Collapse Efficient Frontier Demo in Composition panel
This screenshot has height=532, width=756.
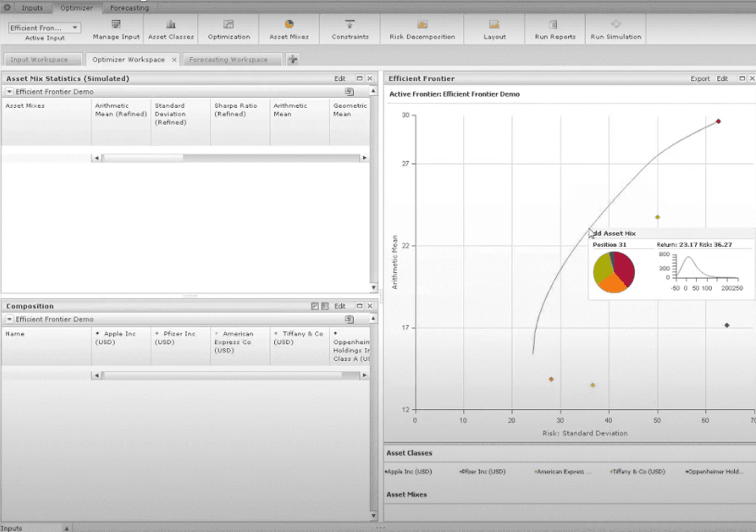9,319
